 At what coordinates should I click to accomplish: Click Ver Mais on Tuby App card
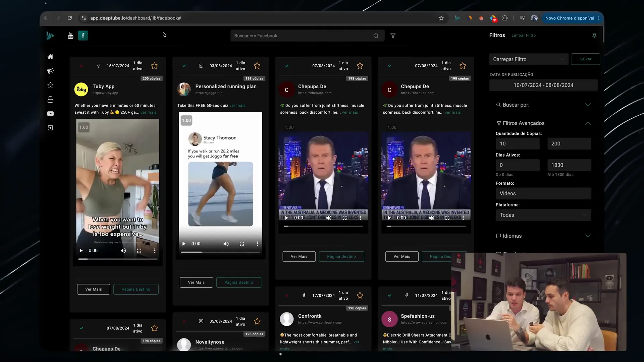click(94, 289)
